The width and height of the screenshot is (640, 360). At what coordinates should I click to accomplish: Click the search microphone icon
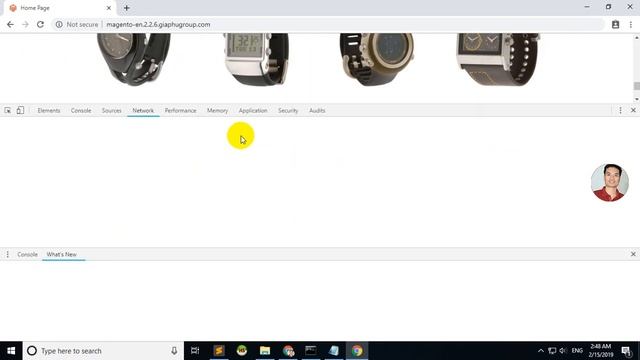coord(174,351)
